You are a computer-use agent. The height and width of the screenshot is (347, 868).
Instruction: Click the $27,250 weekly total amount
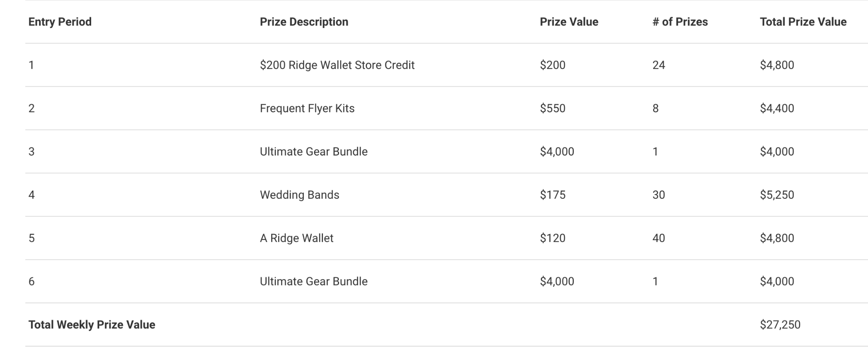click(x=780, y=325)
